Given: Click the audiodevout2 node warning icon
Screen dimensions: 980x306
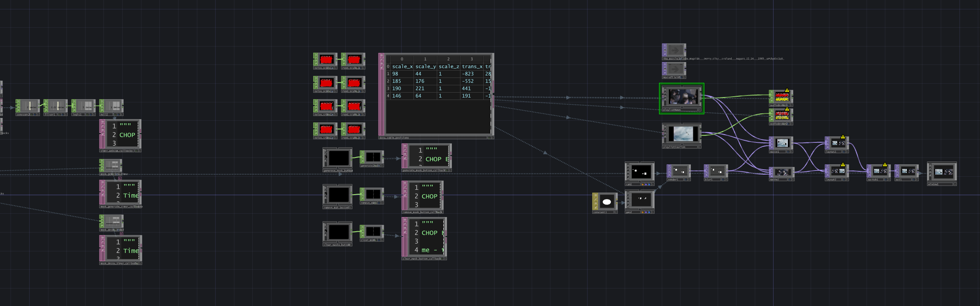Looking at the screenshot, I should pos(787,109).
